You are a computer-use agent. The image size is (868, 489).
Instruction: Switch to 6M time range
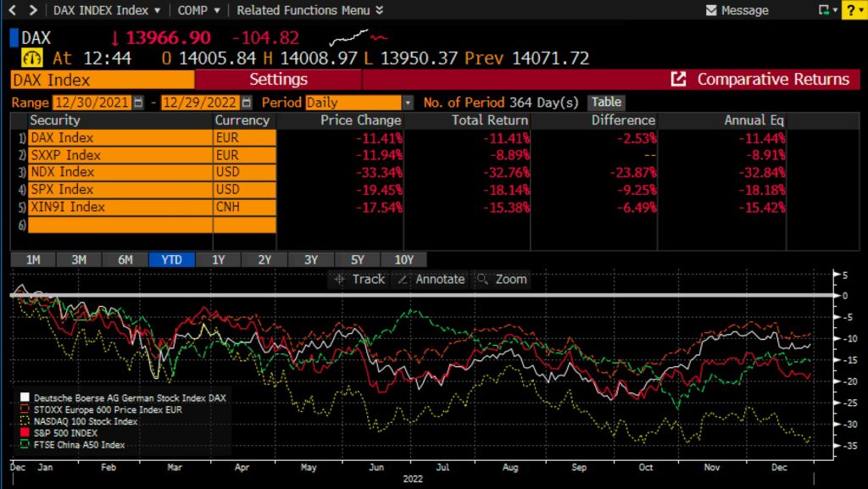125,260
